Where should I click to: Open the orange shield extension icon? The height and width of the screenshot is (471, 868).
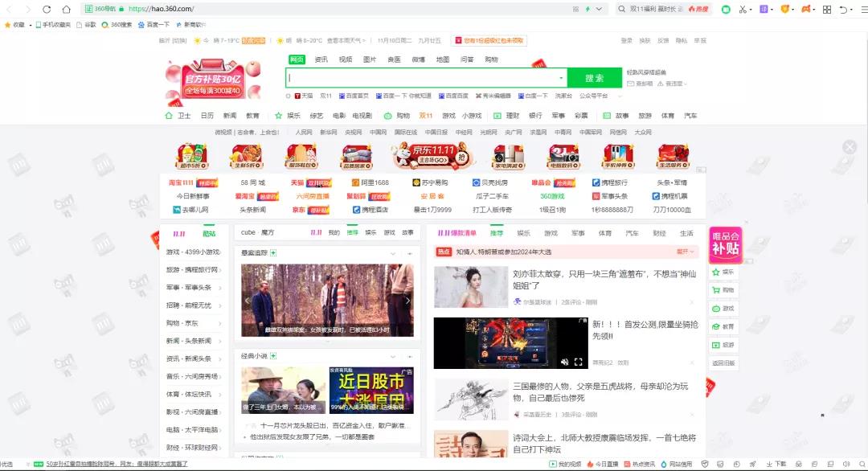point(784,10)
